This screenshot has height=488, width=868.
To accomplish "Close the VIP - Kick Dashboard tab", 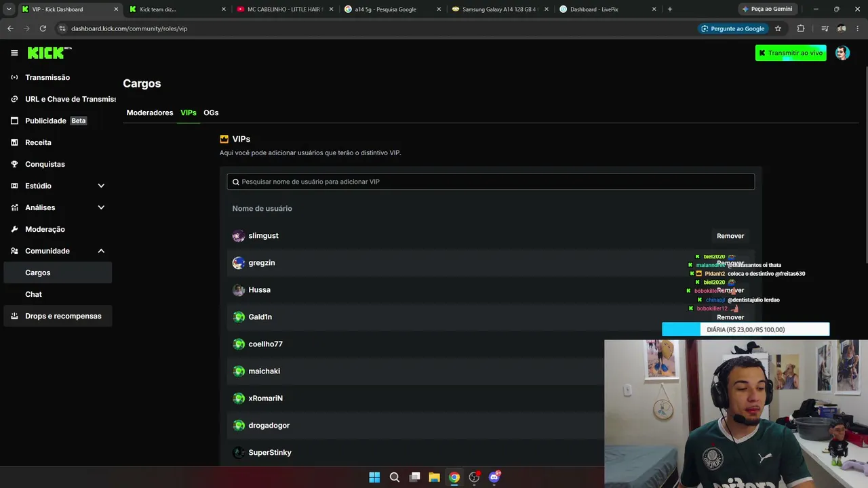I will tap(116, 9).
